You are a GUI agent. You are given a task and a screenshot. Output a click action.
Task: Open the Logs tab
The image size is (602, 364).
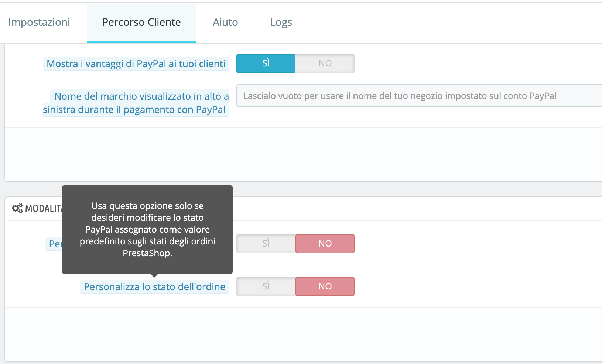coord(281,23)
